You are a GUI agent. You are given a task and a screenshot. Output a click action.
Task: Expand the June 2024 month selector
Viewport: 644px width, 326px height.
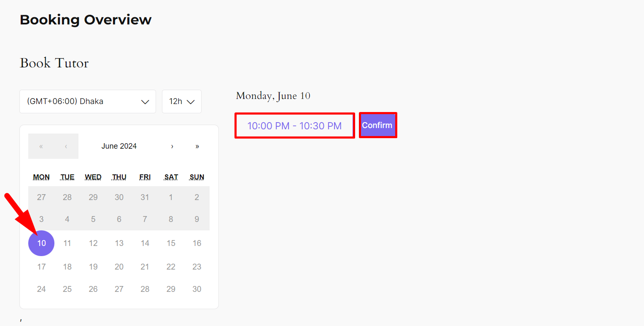pyautogui.click(x=119, y=146)
